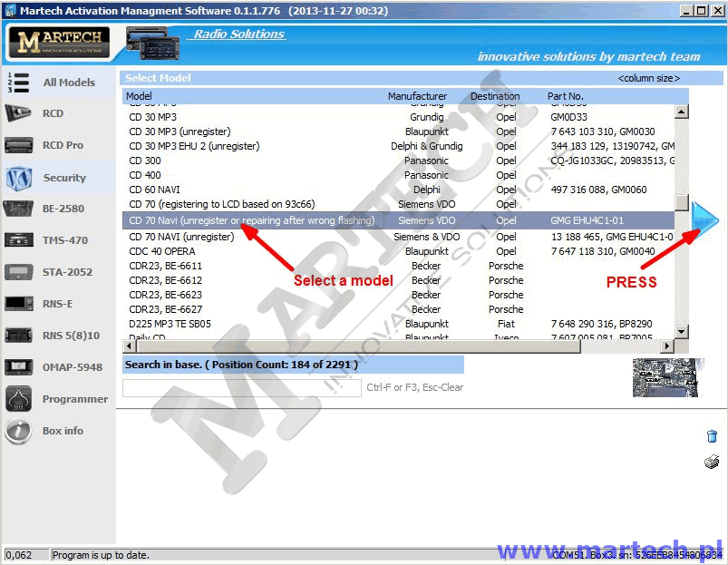
Task: Open the Programmer tool icon
Action: 18,398
